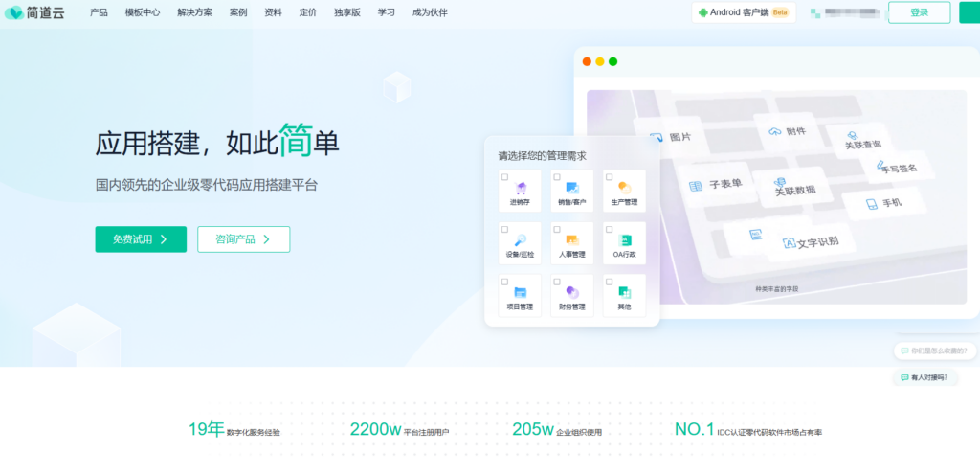Click the arrow on 免费试用 button
This screenshot has height=476, width=980.
coord(164,238)
